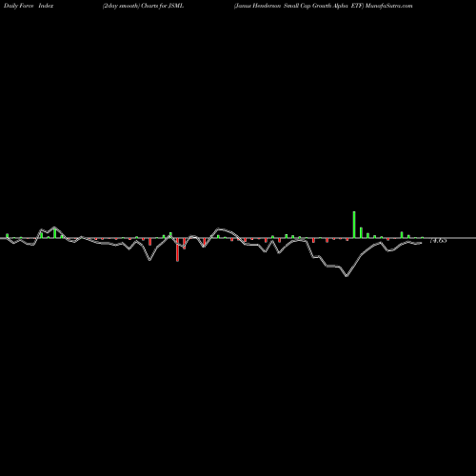Click the '(2day smooth) Charts for JSML' label

143,6
